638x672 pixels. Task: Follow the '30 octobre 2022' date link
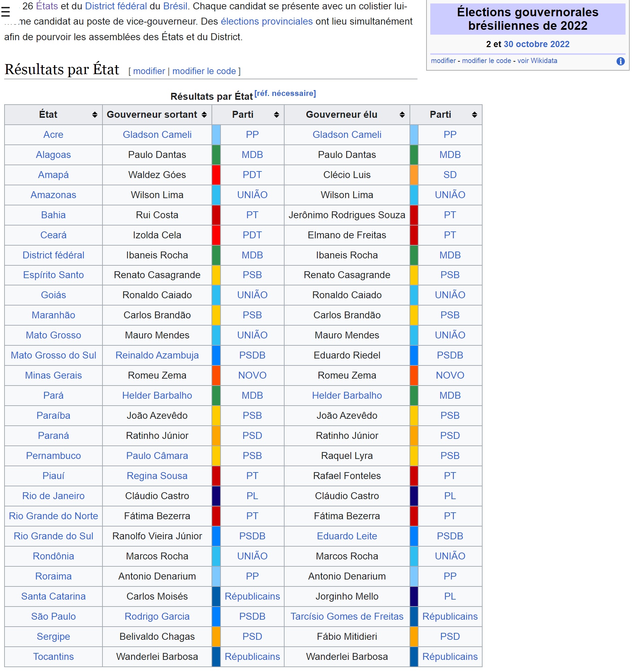click(536, 44)
